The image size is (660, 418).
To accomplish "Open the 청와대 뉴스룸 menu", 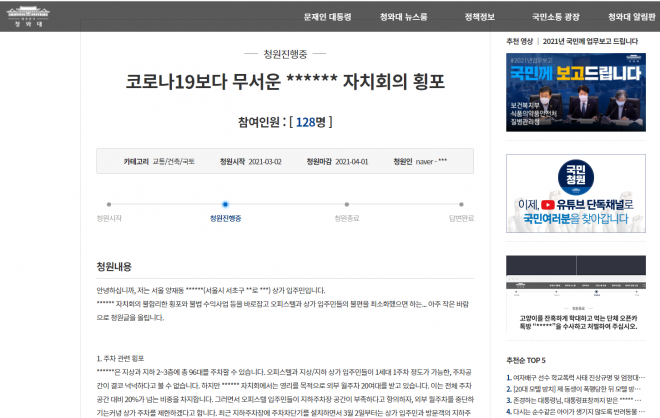I will (x=404, y=17).
